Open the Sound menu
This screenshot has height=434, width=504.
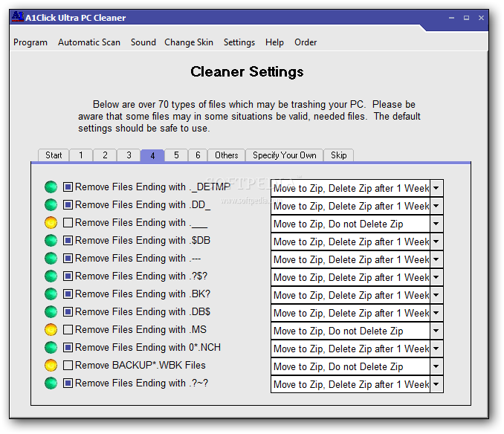point(143,42)
